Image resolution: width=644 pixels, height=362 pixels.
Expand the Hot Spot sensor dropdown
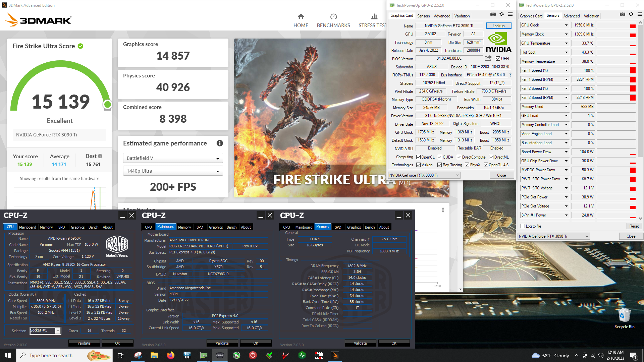[566, 52]
